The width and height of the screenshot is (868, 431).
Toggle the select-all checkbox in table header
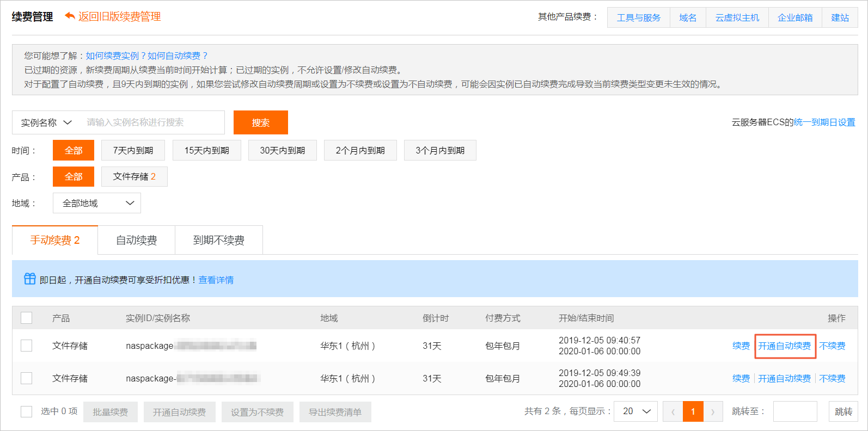[x=26, y=318]
